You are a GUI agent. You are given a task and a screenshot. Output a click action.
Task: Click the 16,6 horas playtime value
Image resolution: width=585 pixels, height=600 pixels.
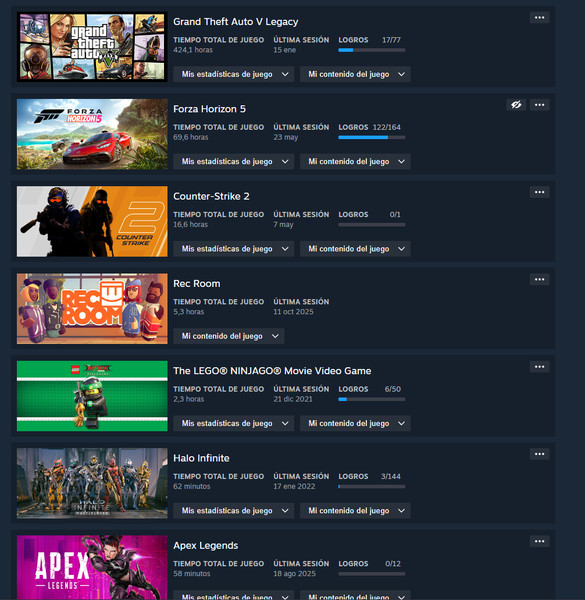pos(191,224)
